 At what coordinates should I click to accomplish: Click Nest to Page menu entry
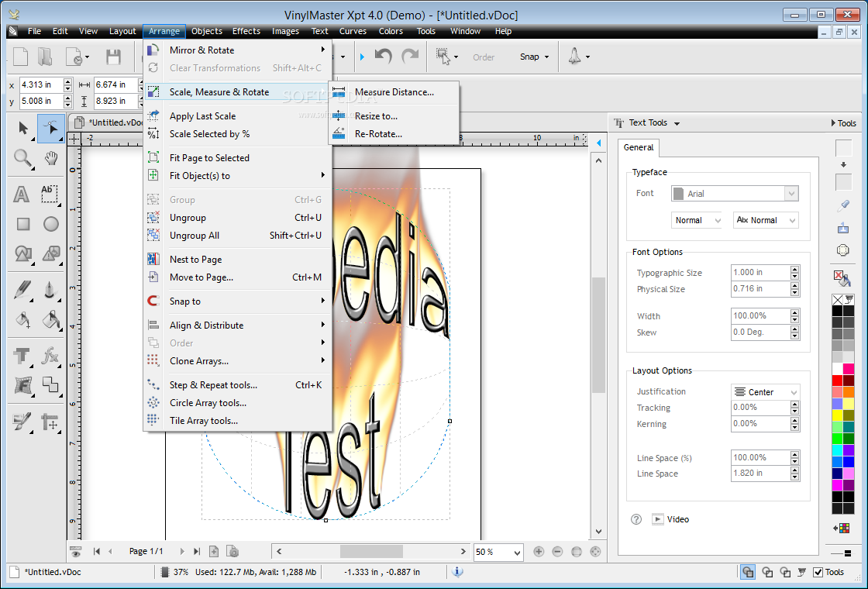[238, 260]
